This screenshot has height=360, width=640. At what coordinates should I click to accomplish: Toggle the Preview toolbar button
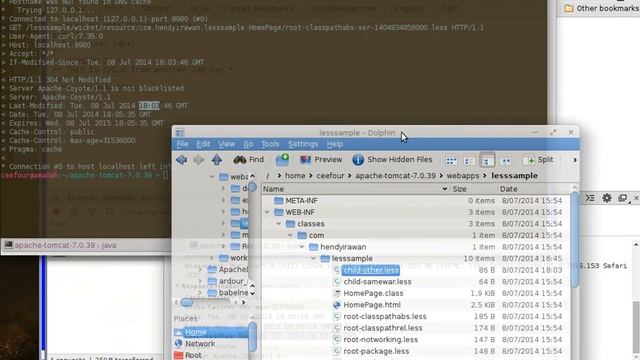coord(321,160)
